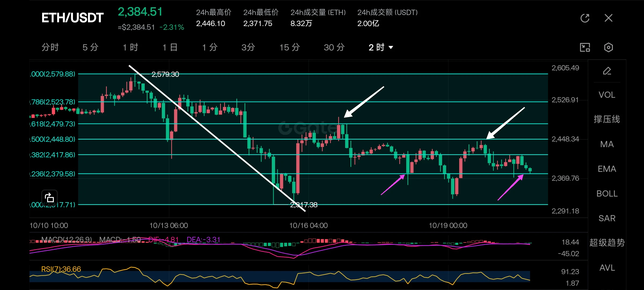Select the 5 分 interval
The image size is (644, 290).
click(x=90, y=47)
